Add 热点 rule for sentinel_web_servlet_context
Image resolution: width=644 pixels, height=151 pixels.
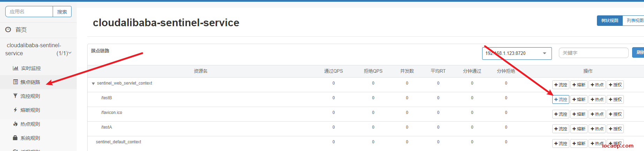pyautogui.click(x=597, y=85)
